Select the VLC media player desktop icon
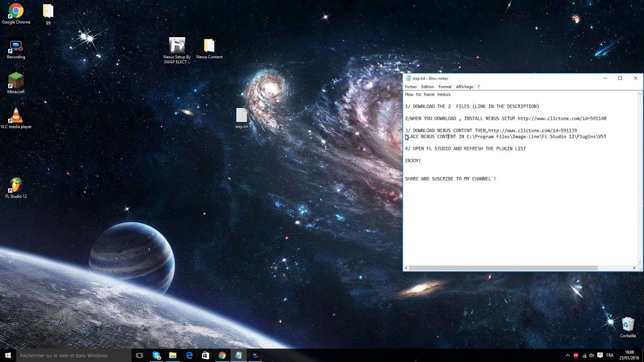 click(x=16, y=119)
